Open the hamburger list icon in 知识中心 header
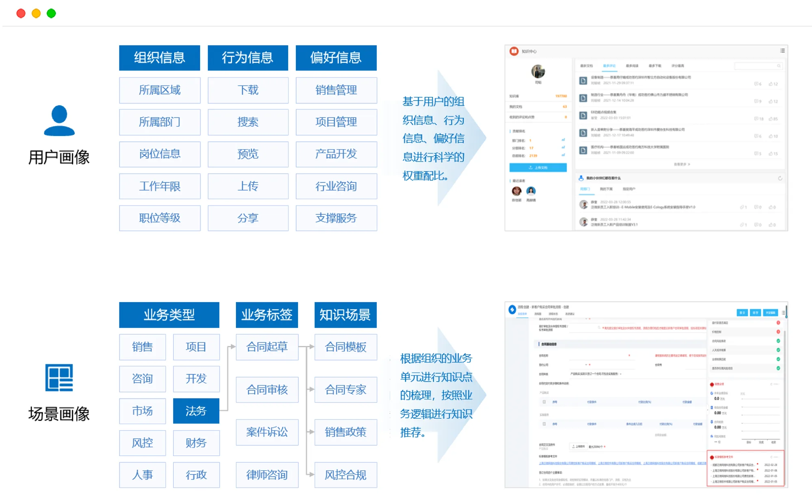 coord(782,51)
